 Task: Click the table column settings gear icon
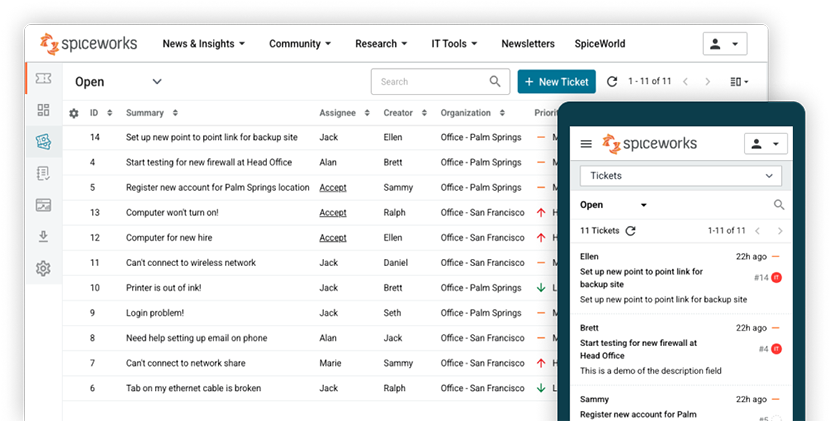74,113
